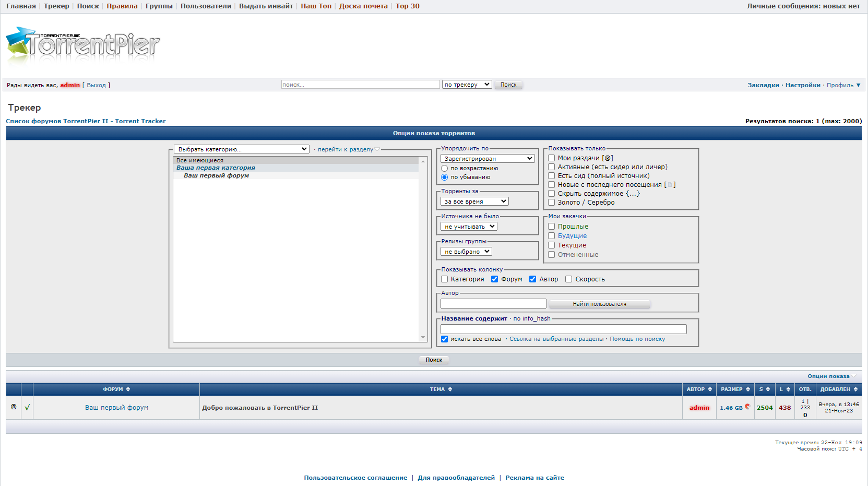Expand the Выбрать категорию dropdown
The image size is (868, 486).
click(242, 149)
